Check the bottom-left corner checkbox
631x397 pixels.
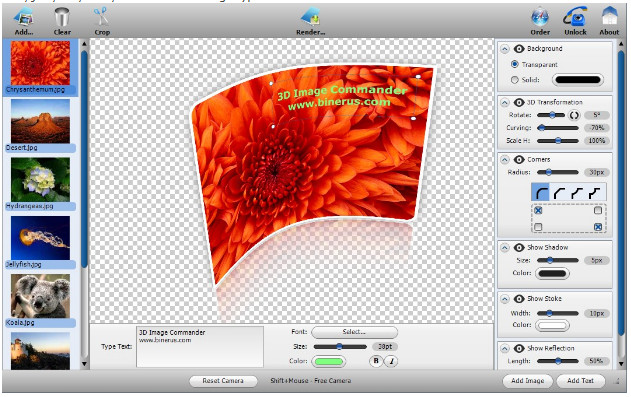[x=538, y=227]
